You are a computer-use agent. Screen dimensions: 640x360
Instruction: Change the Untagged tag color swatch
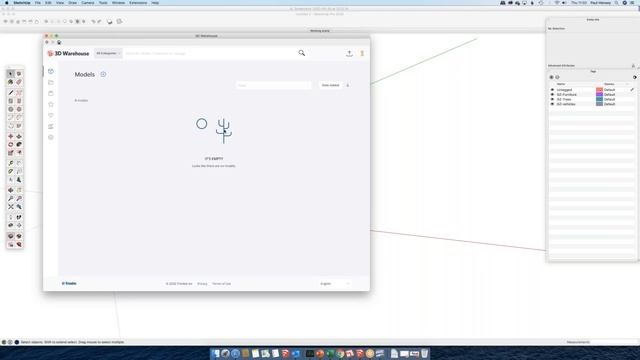tap(599, 90)
